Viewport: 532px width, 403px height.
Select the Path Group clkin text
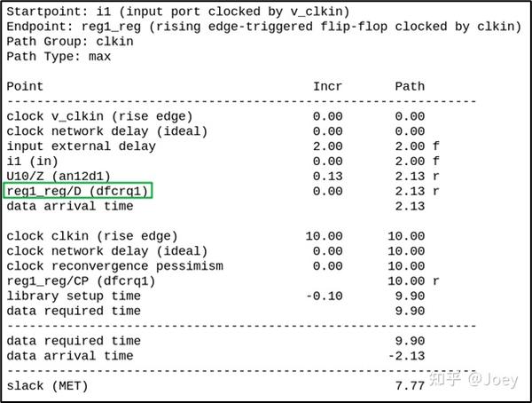(x=70, y=42)
